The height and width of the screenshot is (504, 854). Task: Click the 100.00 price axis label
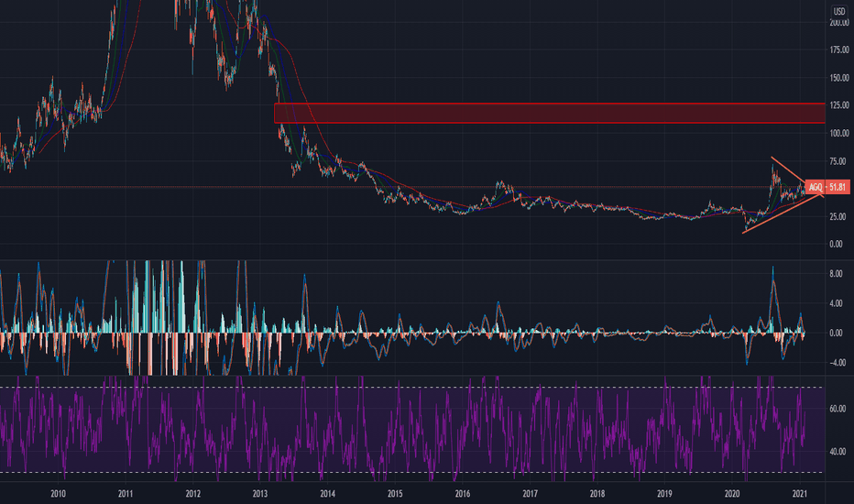(838, 134)
